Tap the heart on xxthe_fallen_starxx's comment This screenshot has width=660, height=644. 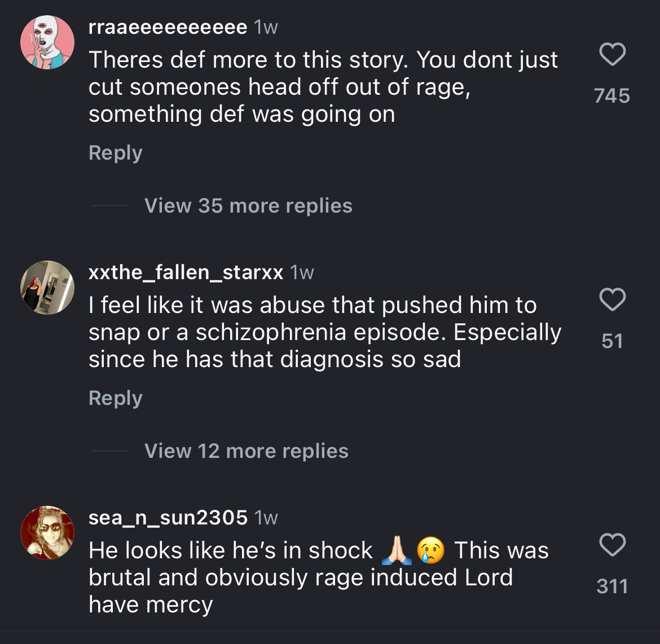pyautogui.click(x=612, y=299)
